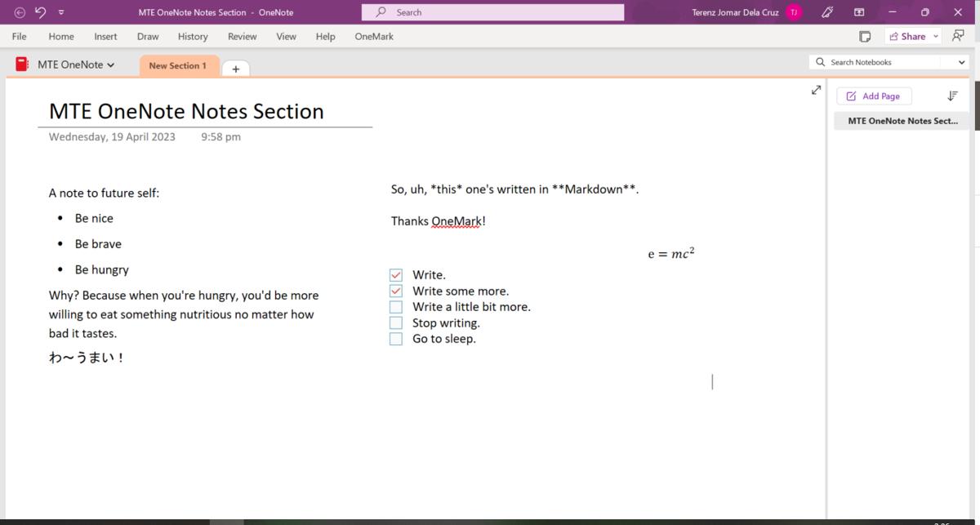Switch to the OneMark ribbon tab
Image resolution: width=980 pixels, height=525 pixels.
pyautogui.click(x=373, y=36)
